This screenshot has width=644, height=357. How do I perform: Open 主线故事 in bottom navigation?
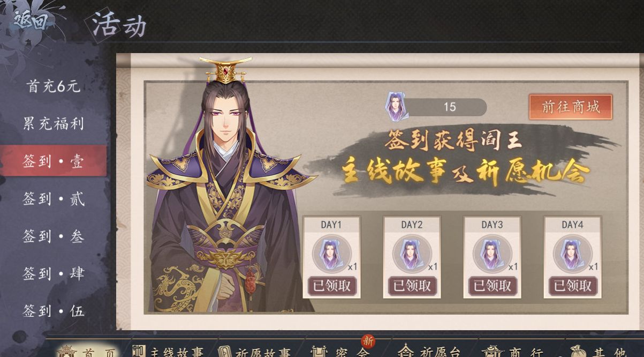coord(169,351)
